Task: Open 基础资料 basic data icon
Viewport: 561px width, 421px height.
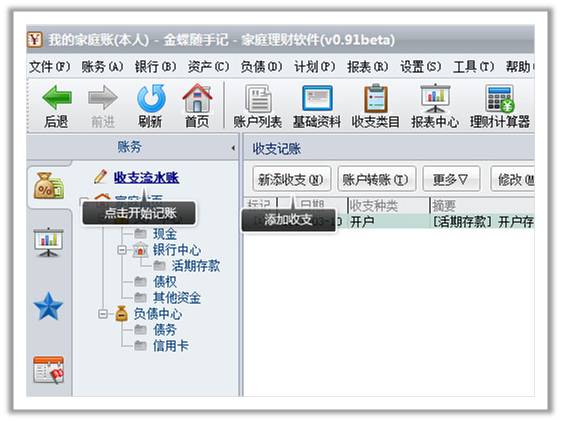Action: tap(317, 98)
